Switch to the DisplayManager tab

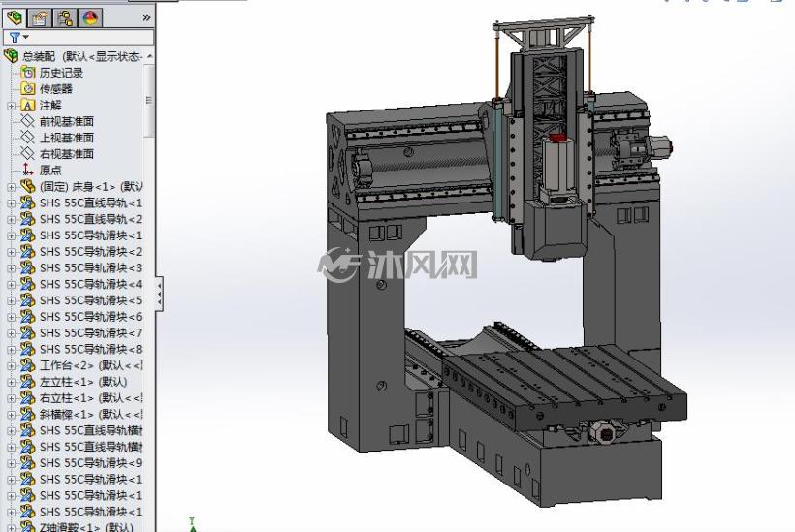[x=90, y=18]
